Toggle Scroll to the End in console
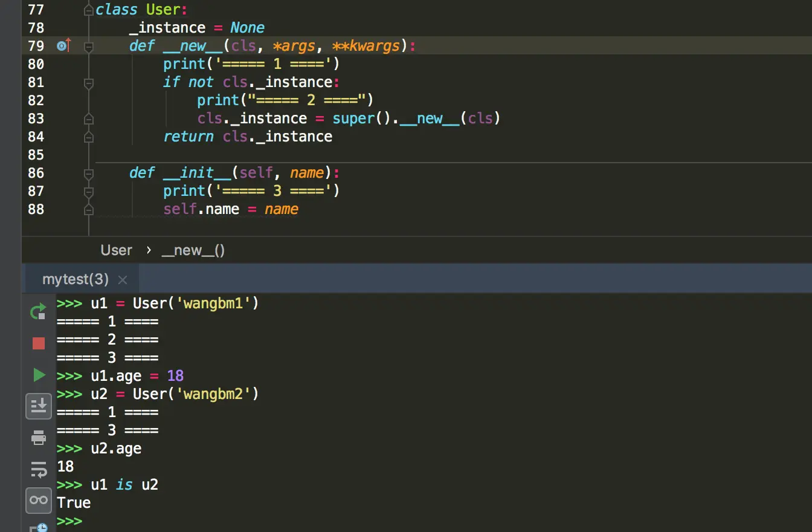 click(39, 406)
